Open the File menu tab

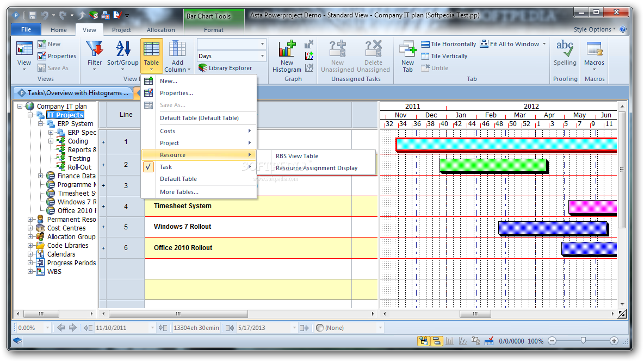(26, 29)
